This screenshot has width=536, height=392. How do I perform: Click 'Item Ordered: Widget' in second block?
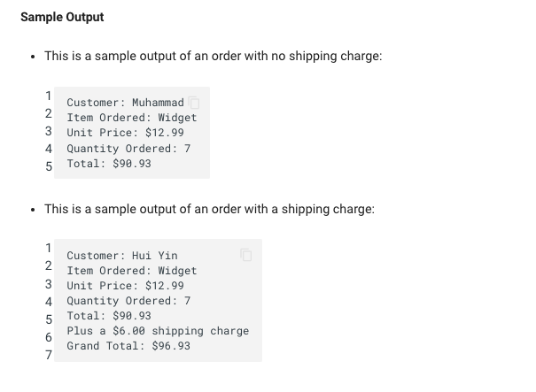[x=132, y=271]
